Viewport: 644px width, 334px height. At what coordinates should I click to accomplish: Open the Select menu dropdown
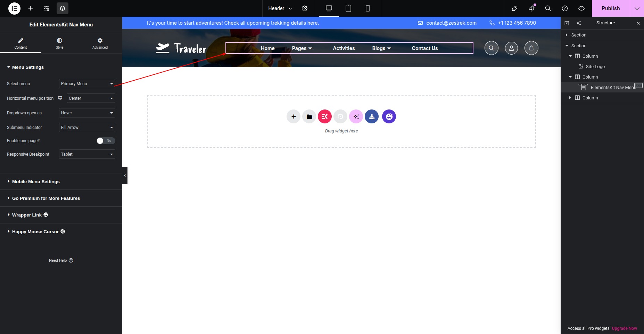click(x=87, y=84)
